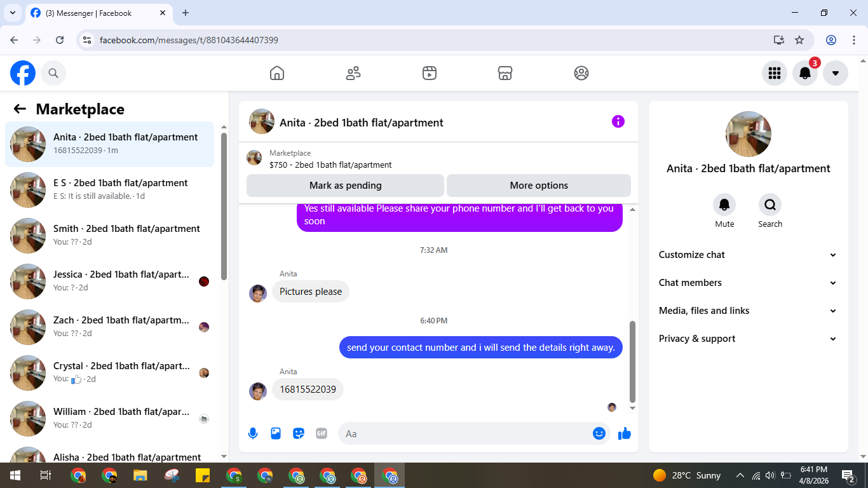The width and height of the screenshot is (868, 488).
Task: Click the conversation list scrollbar thumb
Action: (x=224, y=206)
